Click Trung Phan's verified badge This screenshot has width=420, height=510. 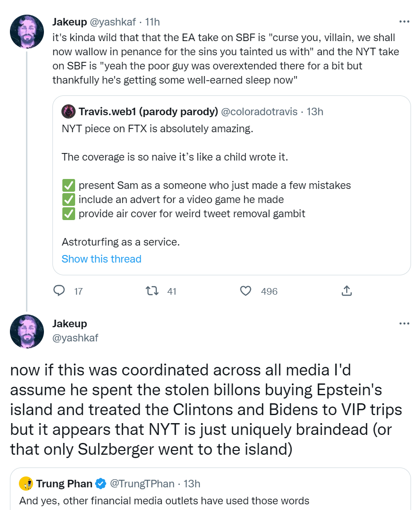101,484
